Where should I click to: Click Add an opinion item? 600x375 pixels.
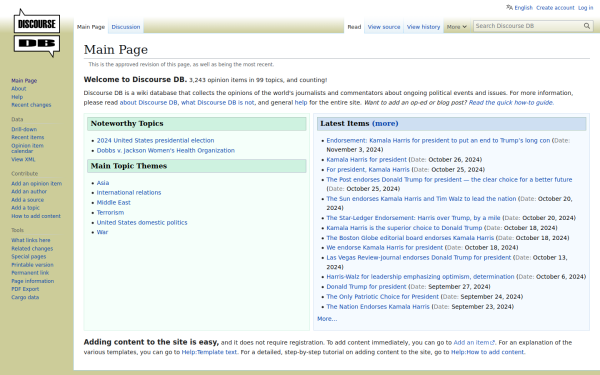pyautogui.click(x=36, y=184)
